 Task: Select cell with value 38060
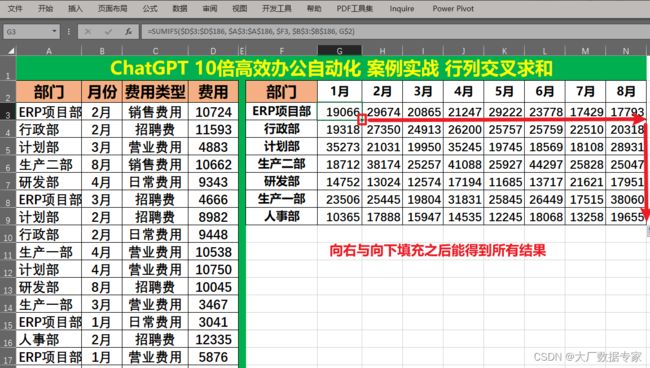coord(626,200)
